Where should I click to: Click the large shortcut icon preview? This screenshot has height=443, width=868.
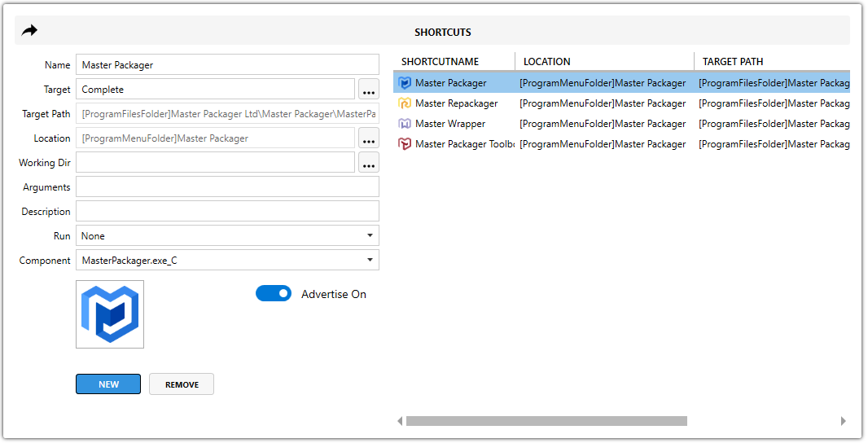click(110, 314)
